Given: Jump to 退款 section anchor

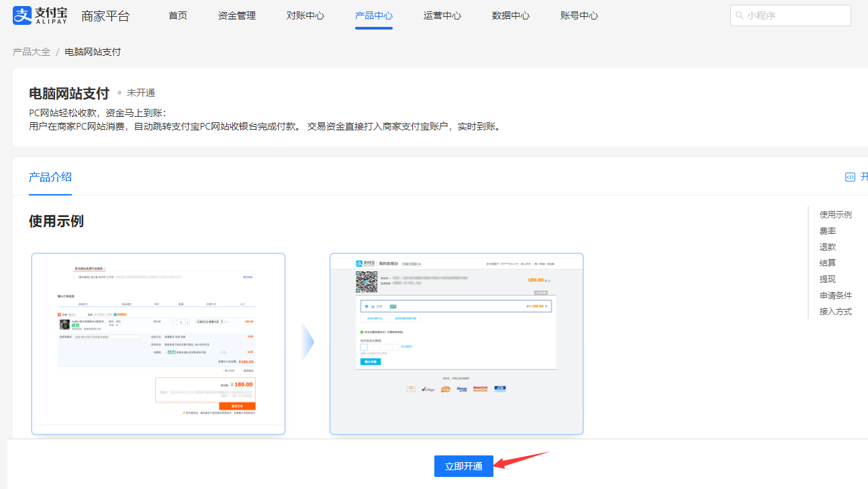Looking at the screenshot, I should [828, 247].
